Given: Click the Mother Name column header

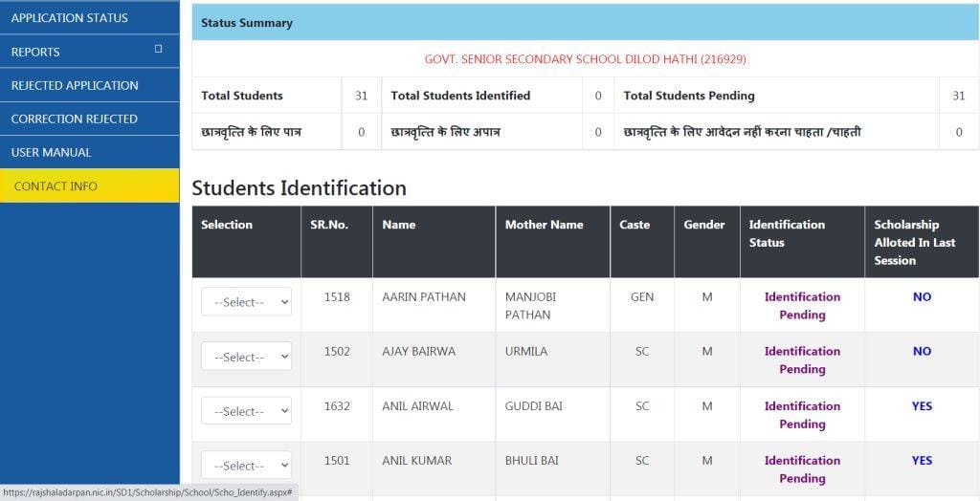Looking at the screenshot, I should [544, 225].
